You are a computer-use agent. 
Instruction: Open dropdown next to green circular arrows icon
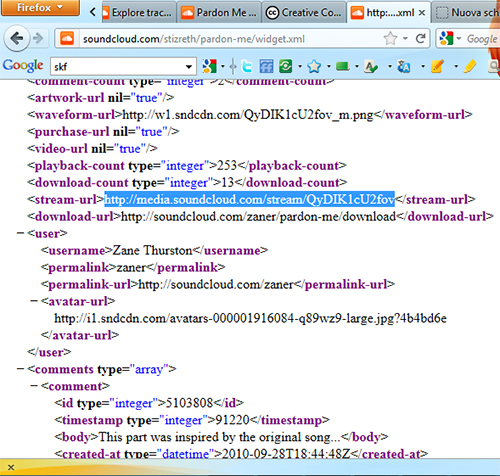coord(300,66)
